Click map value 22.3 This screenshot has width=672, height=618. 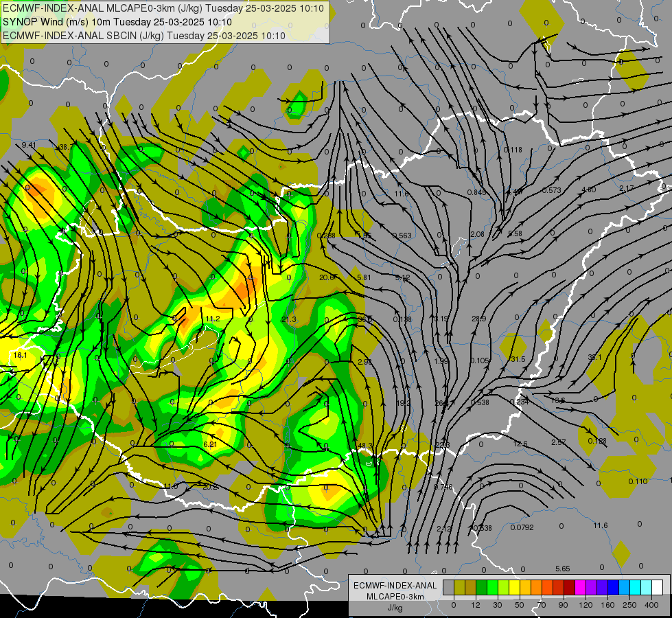tap(442, 445)
